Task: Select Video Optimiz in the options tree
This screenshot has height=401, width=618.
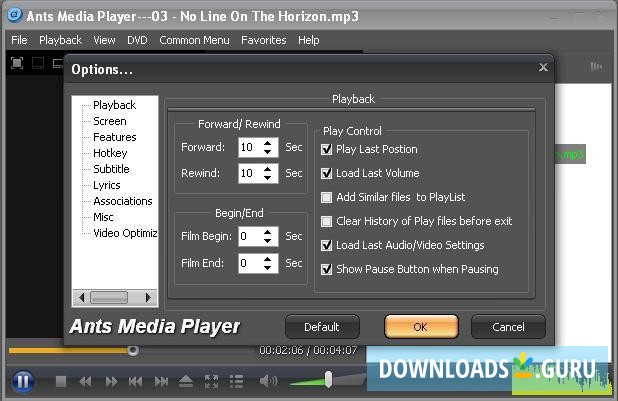Action: click(125, 233)
